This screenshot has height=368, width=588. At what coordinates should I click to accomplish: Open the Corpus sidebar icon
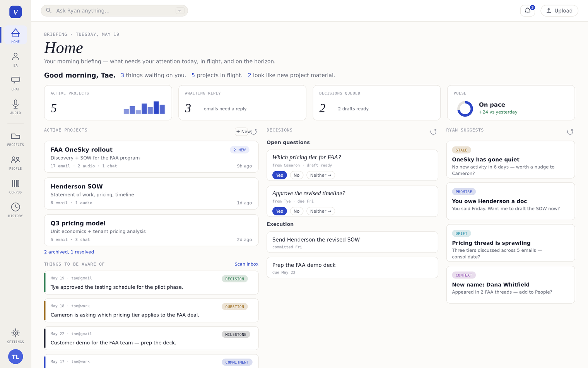coord(15,186)
